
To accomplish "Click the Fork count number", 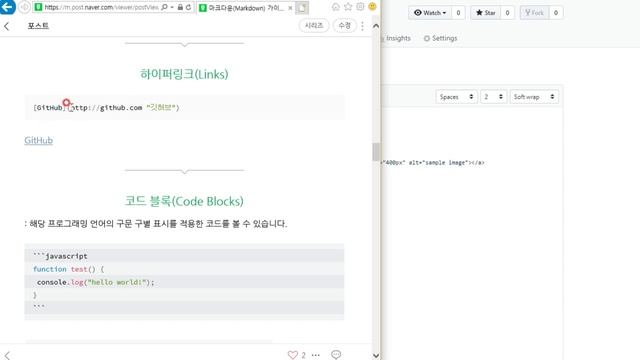I will pos(556,13).
